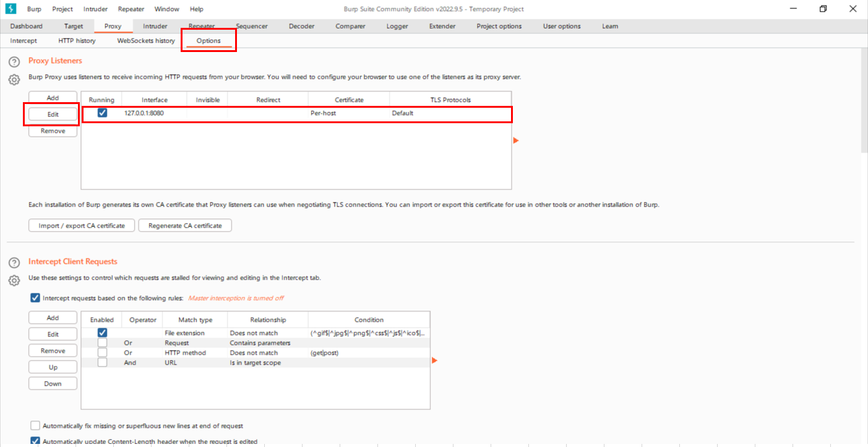Screen dimensions: 868x447
Task: Select the URL Is in target scope row
Action: click(x=255, y=363)
